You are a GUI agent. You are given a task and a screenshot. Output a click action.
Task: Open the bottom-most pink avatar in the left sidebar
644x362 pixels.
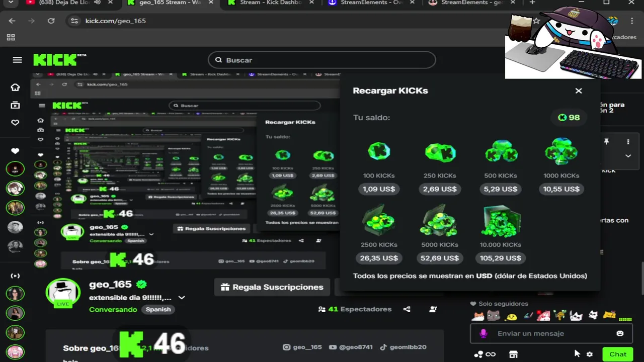15,351
